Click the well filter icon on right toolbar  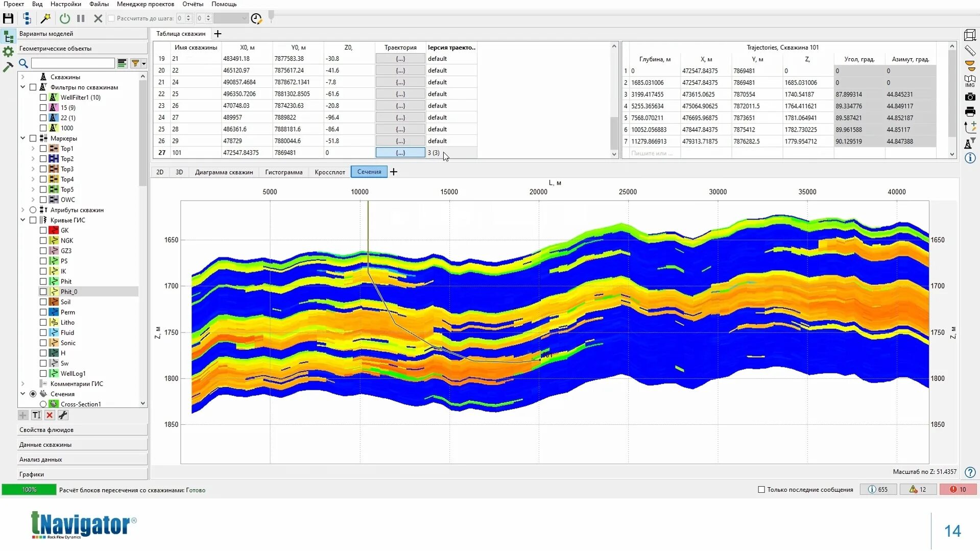tap(970, 143)
